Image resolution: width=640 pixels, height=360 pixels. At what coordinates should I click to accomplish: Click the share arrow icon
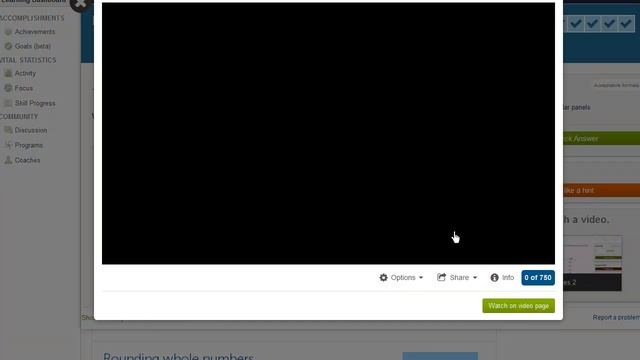[x=441, y=277]
